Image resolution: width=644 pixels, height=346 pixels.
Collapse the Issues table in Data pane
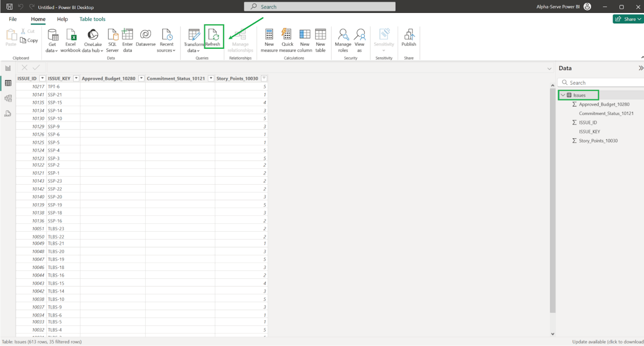pyautogui.click(x=563, y=95)
